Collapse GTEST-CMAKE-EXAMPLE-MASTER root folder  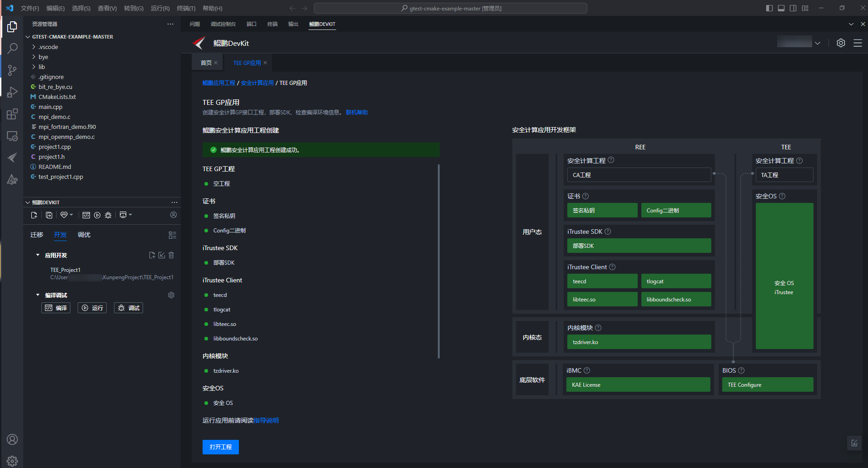tap(28, 37)
